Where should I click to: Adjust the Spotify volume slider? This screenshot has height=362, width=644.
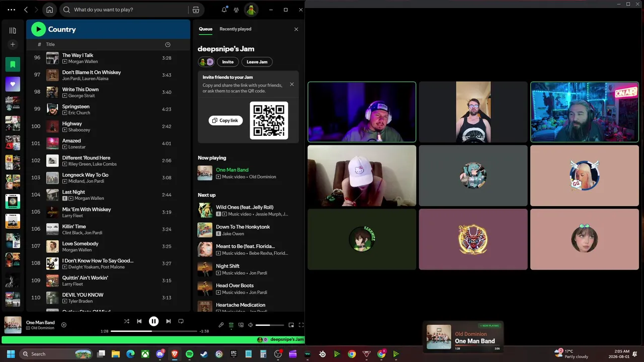pos(270,325)
